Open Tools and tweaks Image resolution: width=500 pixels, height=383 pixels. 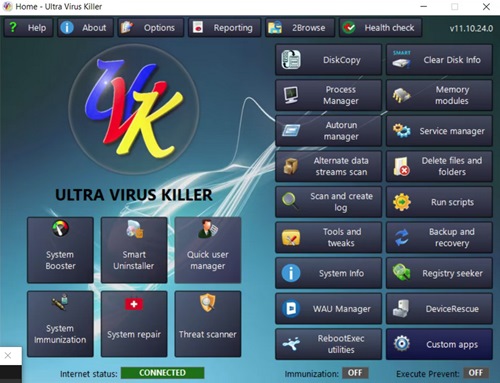click(328, 237)
